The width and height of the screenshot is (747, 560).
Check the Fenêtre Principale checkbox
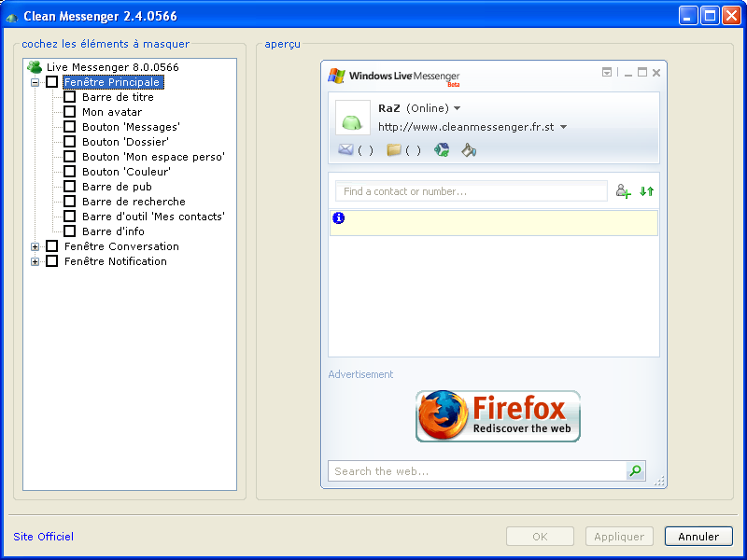point(52,82)
